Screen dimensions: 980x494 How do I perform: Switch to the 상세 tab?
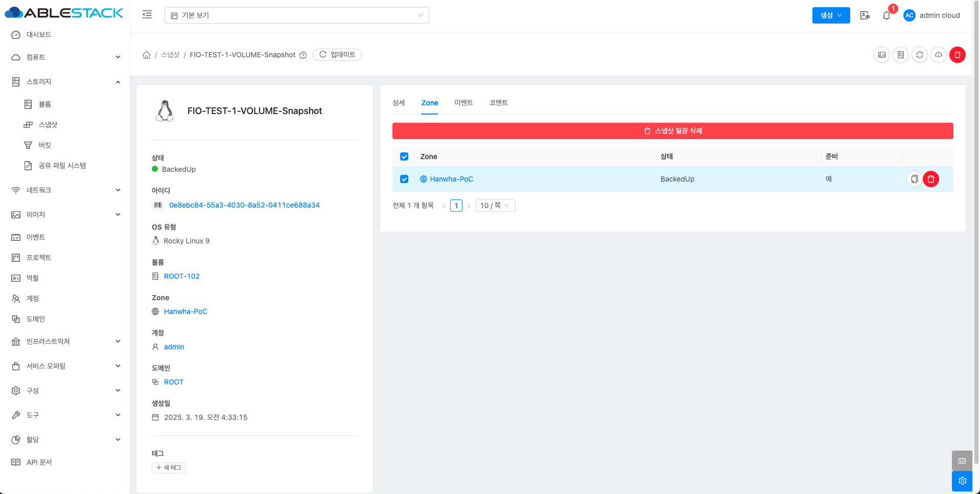pyautogui.click(x=399, y=103)
